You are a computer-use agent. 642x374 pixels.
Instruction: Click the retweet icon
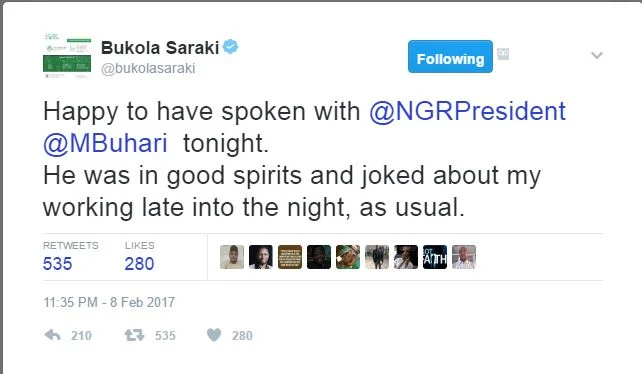tap(134, 335)
